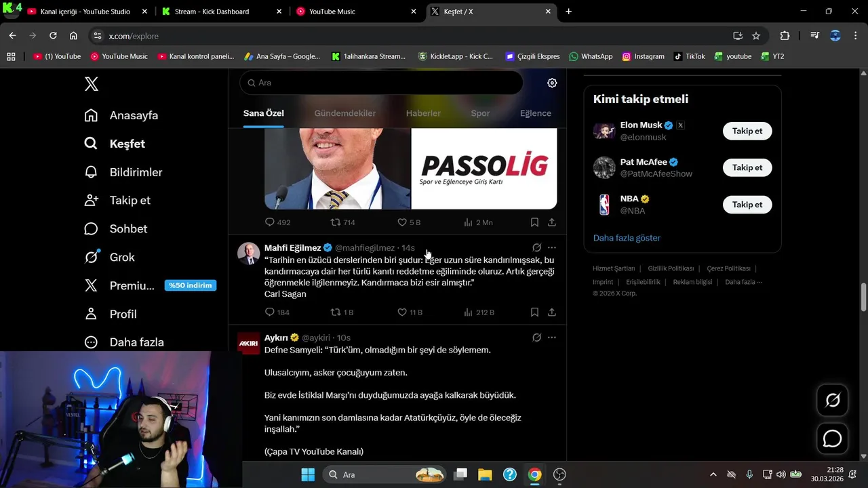
Task: Click Grok icon on Mahfi Eğilmez post
Action: (536, 248)
